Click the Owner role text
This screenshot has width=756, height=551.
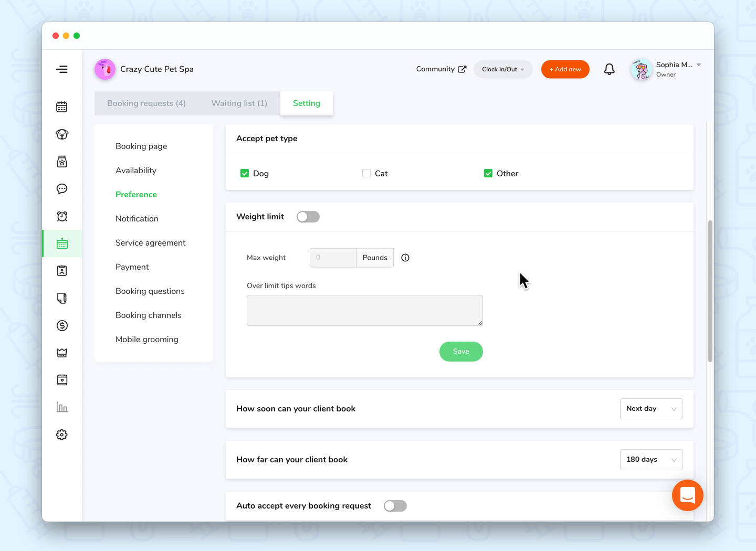(x=666, y=75)
